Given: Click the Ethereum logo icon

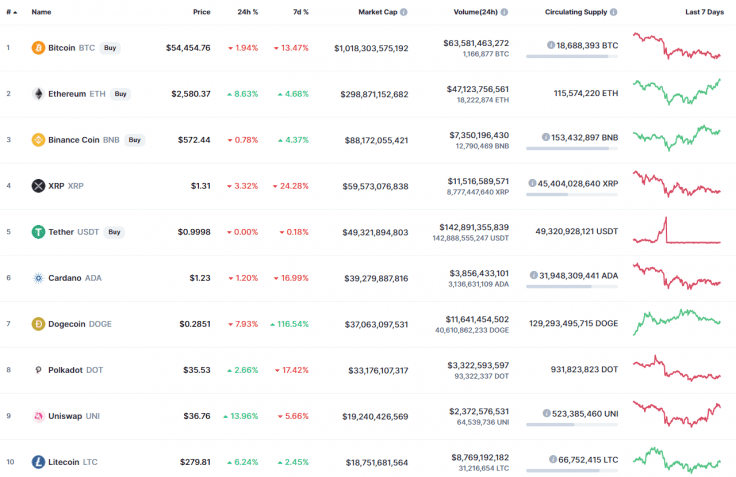Looking at the screenshot, I should [x=38, y=93].
